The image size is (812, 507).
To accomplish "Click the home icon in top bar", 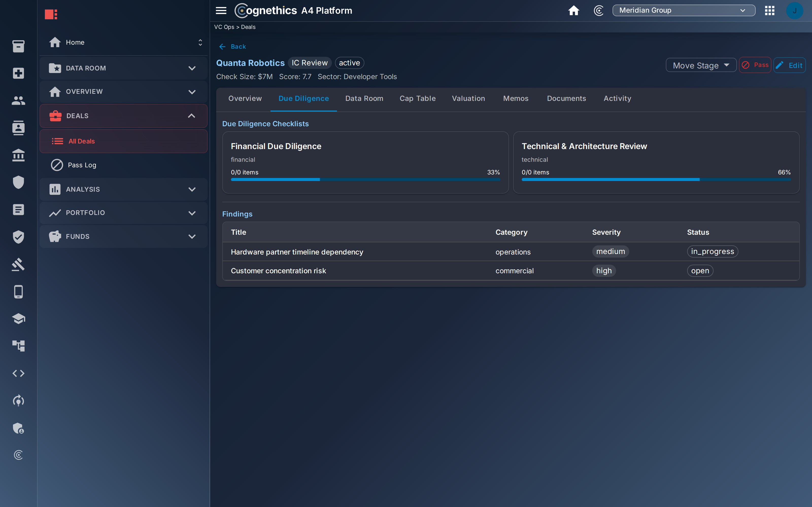I will click(x=573, y=10).
